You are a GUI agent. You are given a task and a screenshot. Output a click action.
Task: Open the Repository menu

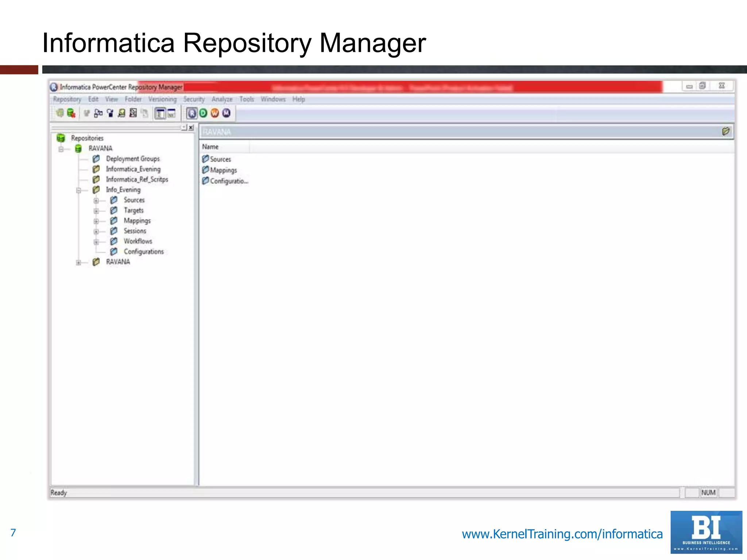tap(67, 99)
